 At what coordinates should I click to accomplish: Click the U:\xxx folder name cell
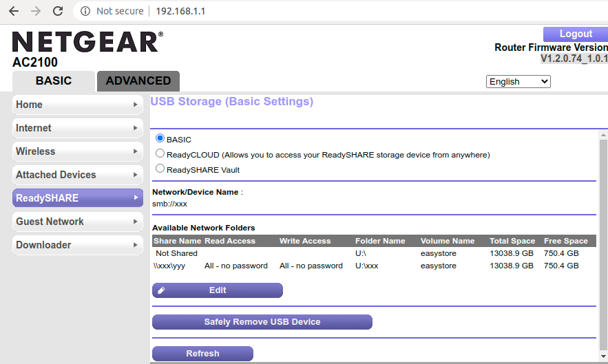(366, 266)
